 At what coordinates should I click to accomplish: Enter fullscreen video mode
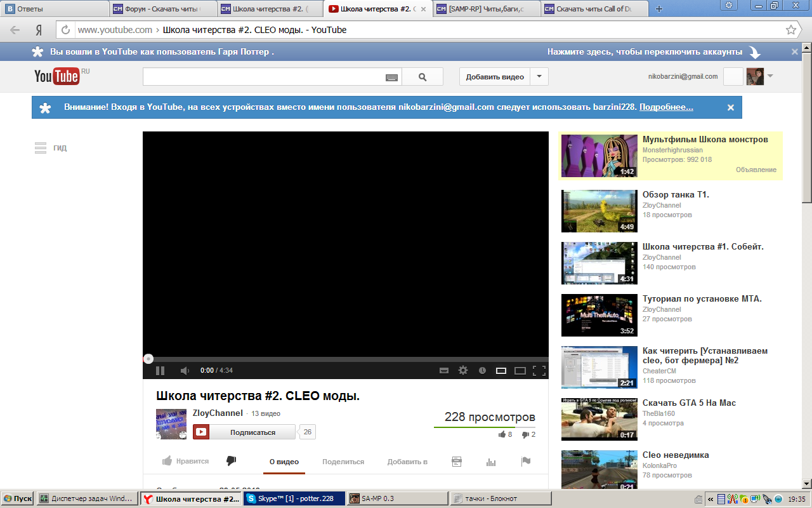[539, 371]
